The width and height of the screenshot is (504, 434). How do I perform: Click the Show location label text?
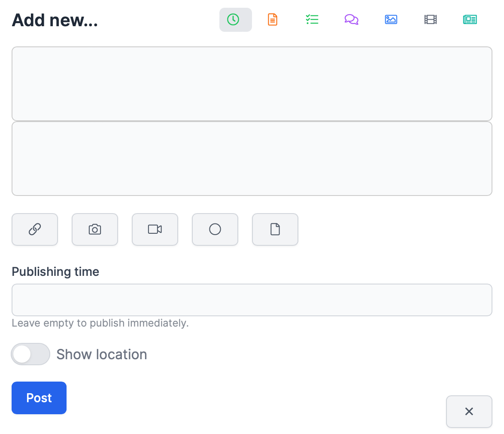(102, 354)
